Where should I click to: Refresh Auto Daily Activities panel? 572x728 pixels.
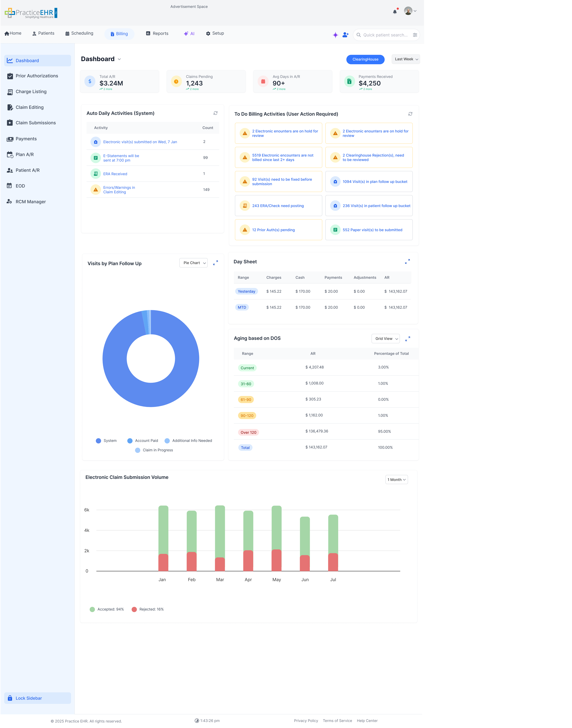point(215,113)
